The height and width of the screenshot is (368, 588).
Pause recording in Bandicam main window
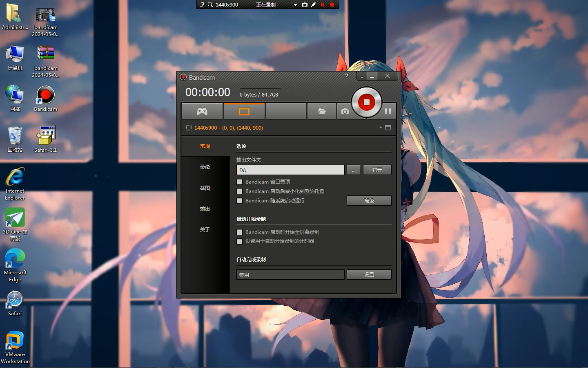tap(388, 111)
